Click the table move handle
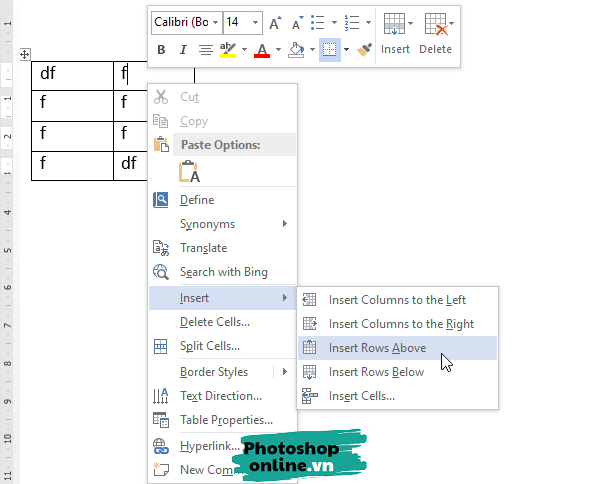The height and width of the screenshot is (484, 600). [25, 54]
